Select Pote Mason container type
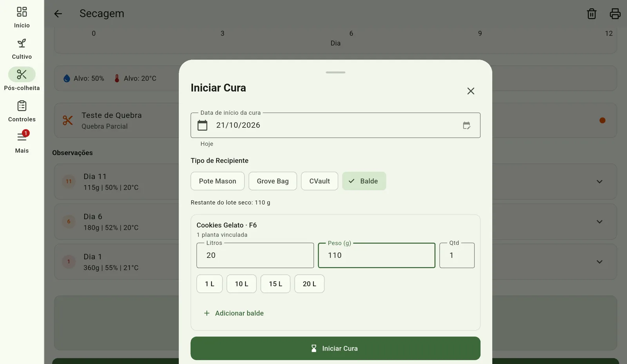The image size is (627, 364). tap(217, 181)
